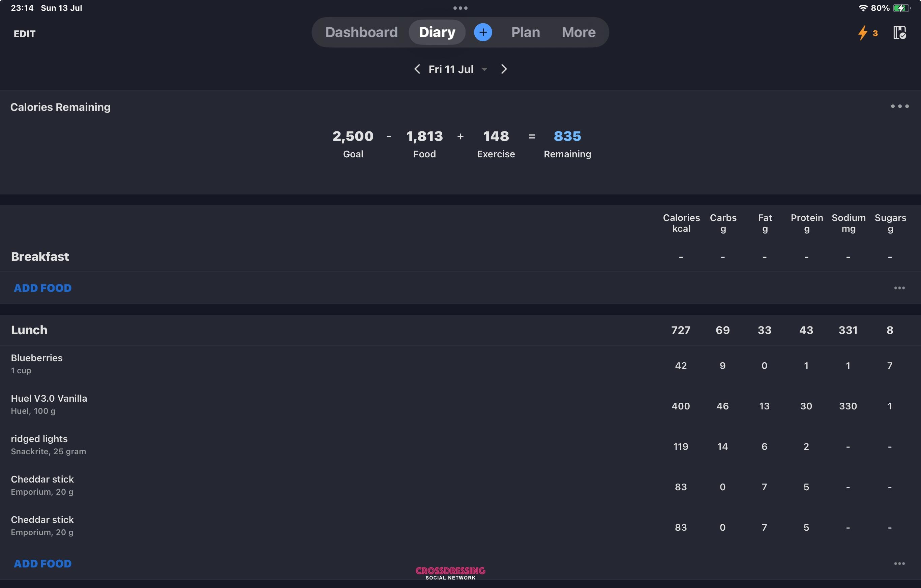This screenshot has height=588, width=921.
Task: Open Lunch meal options ellipsis
Action: click(899, 563)
